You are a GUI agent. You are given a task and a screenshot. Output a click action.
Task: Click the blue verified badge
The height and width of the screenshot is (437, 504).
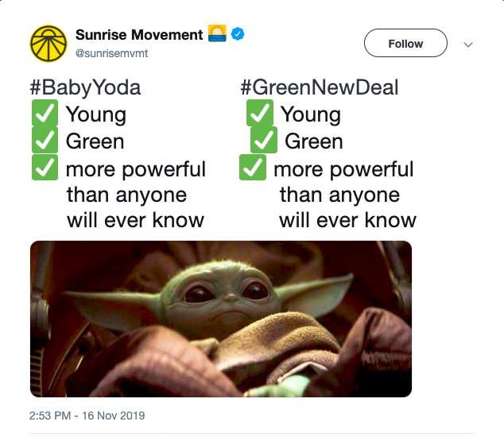(237, 34)
